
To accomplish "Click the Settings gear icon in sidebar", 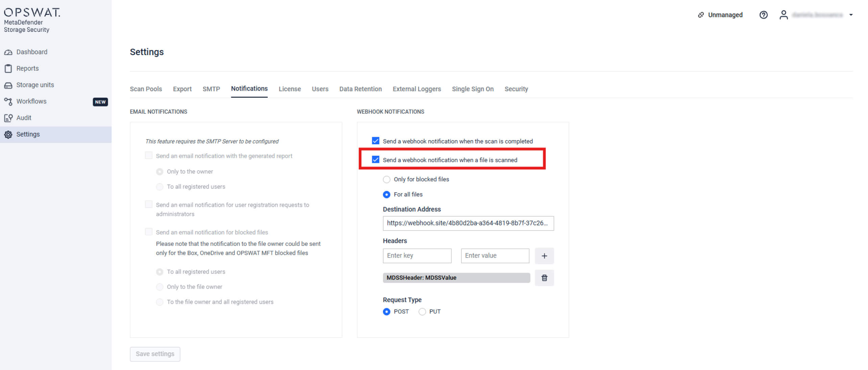I will [8, 134].
